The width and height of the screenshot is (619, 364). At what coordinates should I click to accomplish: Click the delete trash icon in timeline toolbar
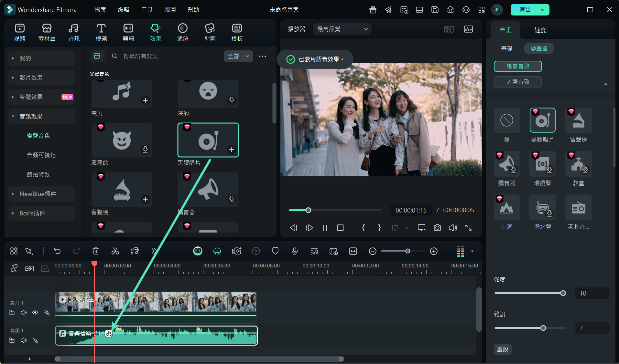coord(96,251)
